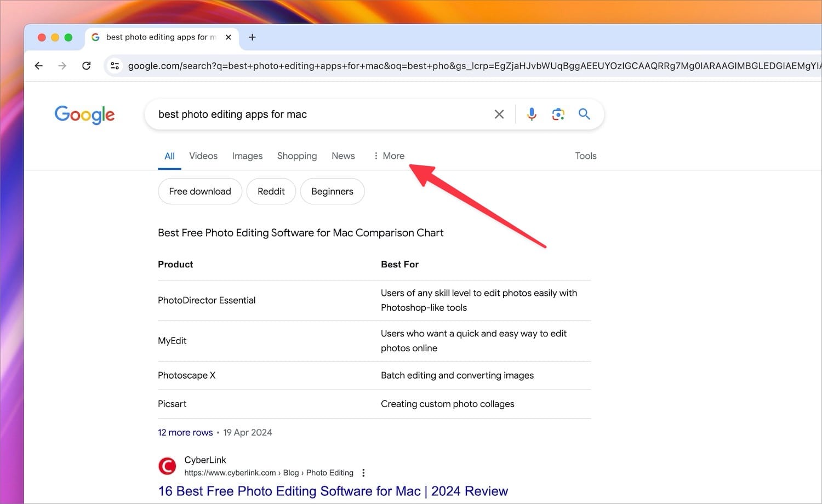
Task: Click the CyberLink favicon
Action: [x=167, y=466]
